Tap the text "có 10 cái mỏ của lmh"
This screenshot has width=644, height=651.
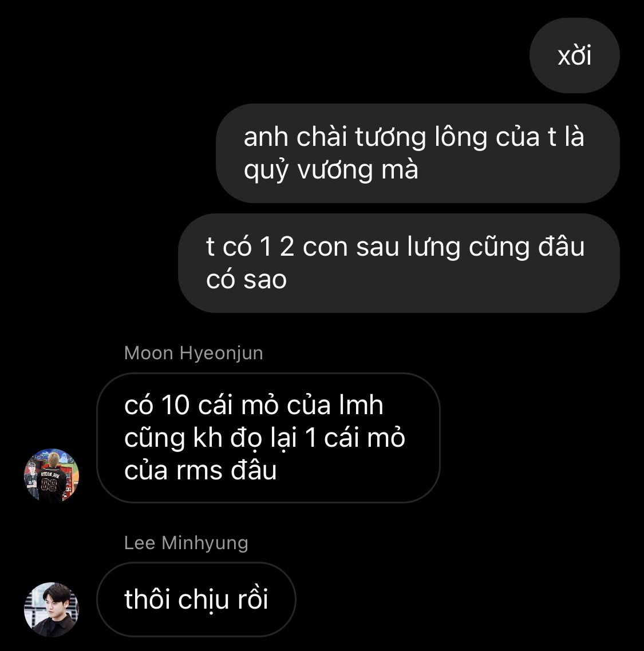(254, 404)
